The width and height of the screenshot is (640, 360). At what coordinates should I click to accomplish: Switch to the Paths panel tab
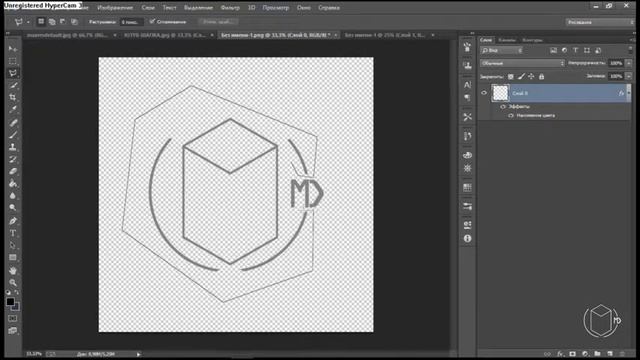click(x=532, y=40)
